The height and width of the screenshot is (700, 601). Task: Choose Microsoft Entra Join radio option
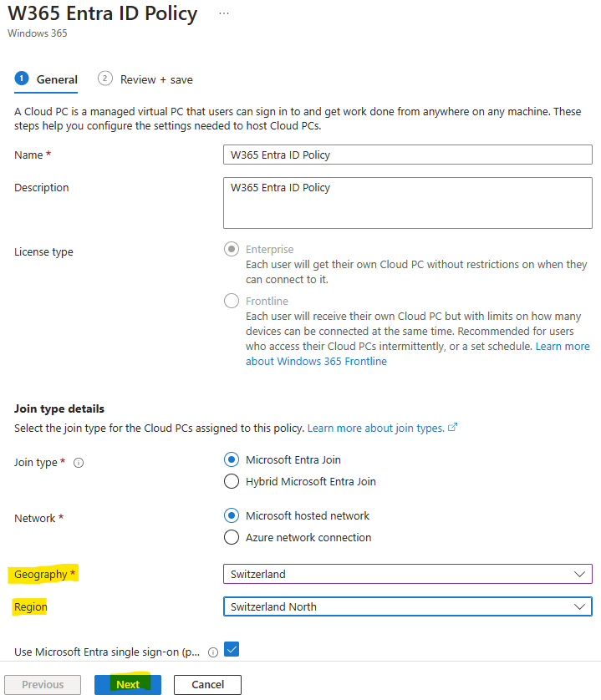232,459
